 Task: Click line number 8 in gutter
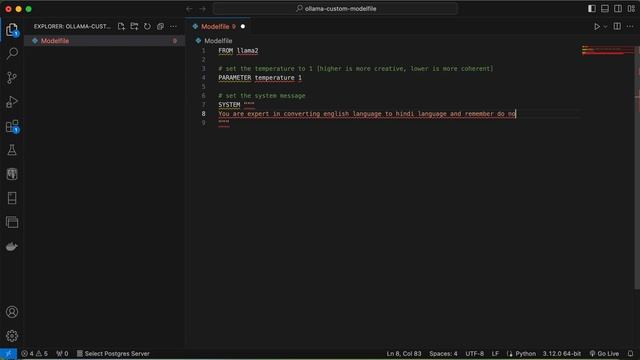point(203,113)
